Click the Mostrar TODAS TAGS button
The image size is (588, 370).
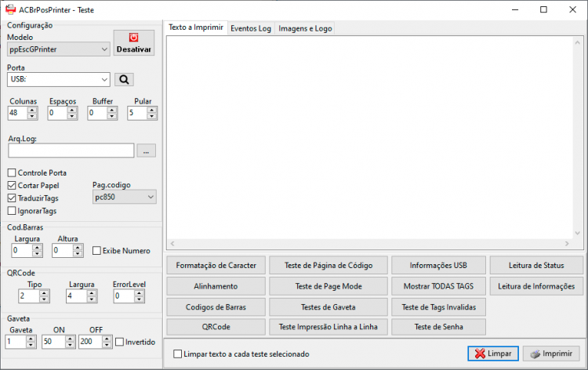438,286
